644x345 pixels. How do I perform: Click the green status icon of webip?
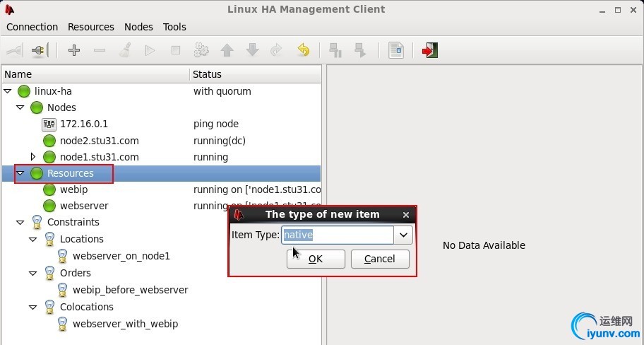tap(49, 189)
